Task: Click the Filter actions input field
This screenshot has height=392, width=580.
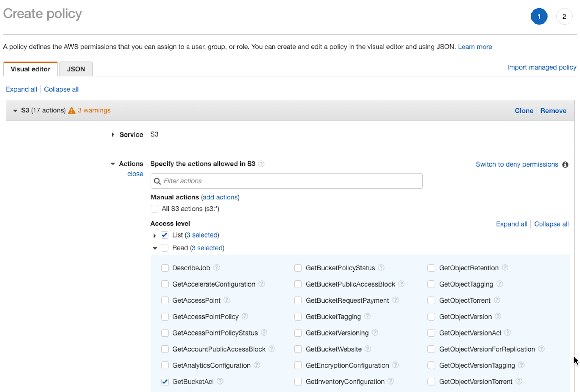Action: point(287,181)
